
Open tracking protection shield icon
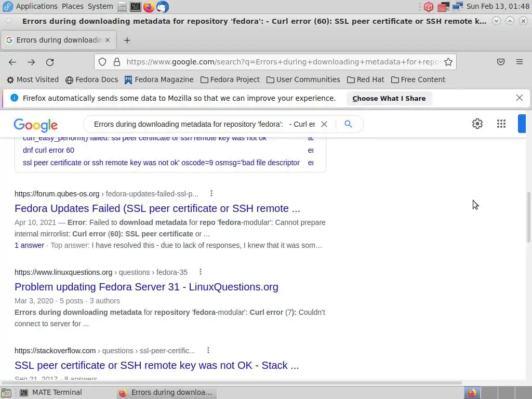tap(102, 62)
